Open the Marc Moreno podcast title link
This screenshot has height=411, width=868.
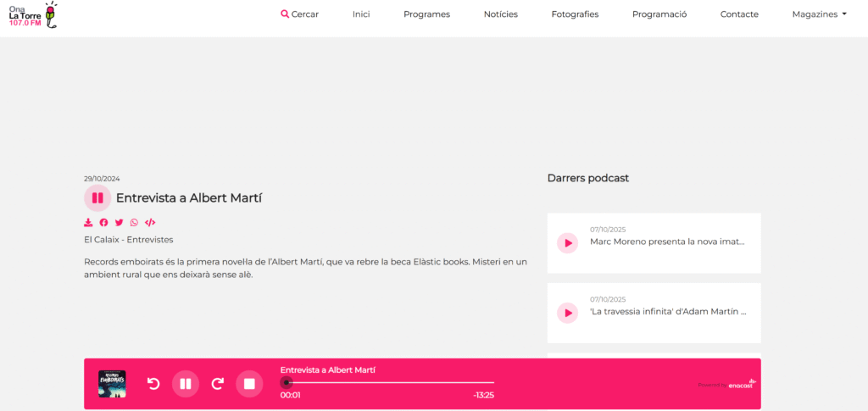tap(667, 242)
